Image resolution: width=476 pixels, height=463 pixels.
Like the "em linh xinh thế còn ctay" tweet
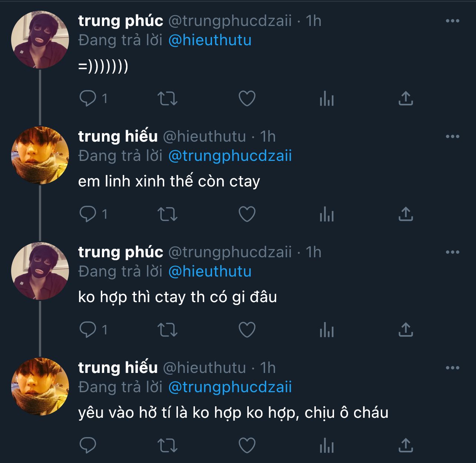coord(247,214)
